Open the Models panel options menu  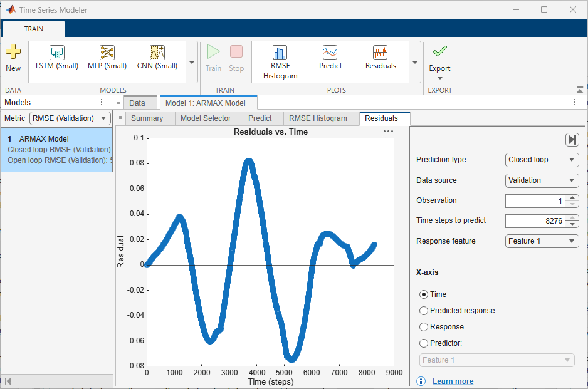tap(102, 102)
